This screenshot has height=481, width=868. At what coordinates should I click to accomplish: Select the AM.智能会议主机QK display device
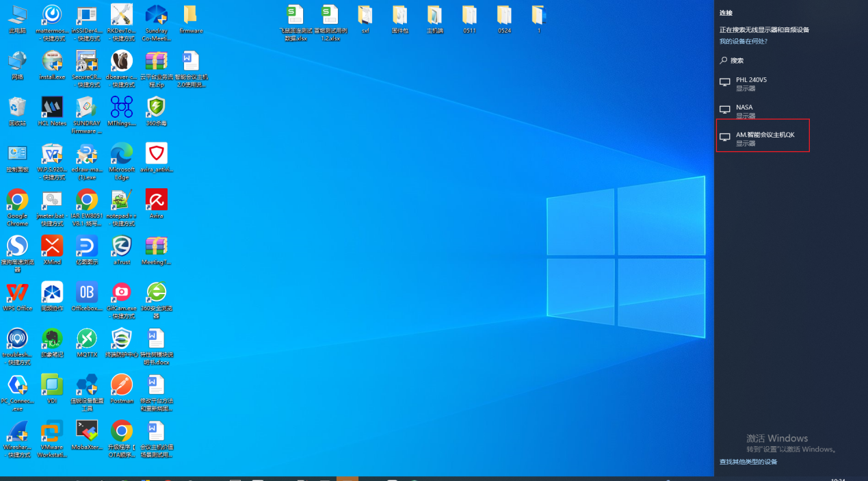click(763, 138)
